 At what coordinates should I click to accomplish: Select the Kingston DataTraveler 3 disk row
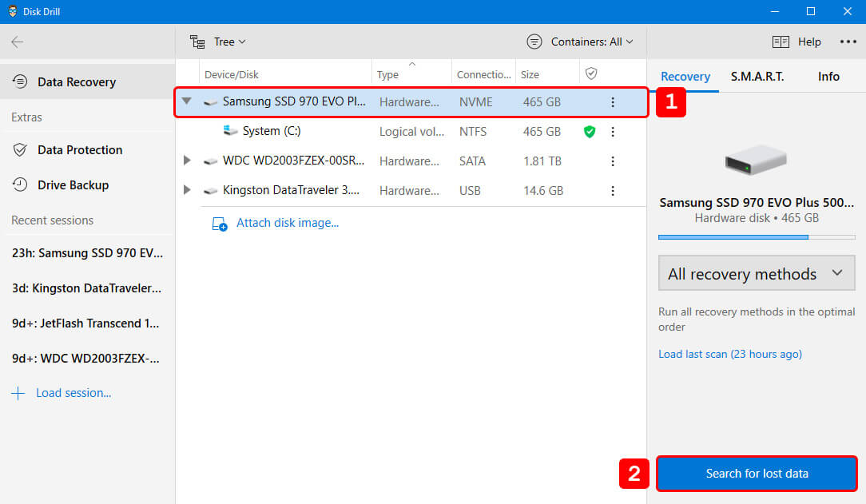pyautogui.click(x=411, y=190)
